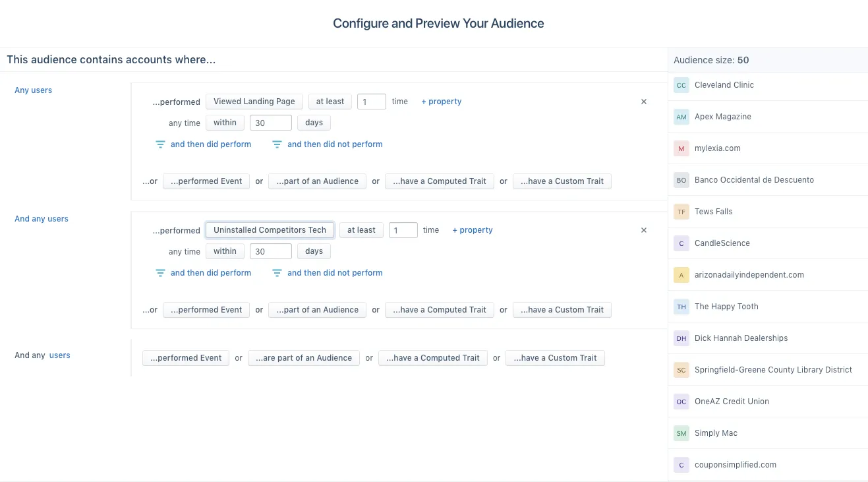Open the 'within' selector in second condition
This screenshot has height=482, width=868.
pos(225,251)
